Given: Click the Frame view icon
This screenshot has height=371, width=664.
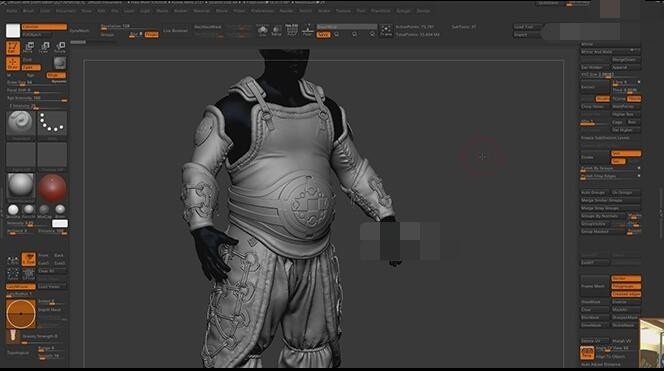Looking at the screenshot, I should click(x=386, y=30).
